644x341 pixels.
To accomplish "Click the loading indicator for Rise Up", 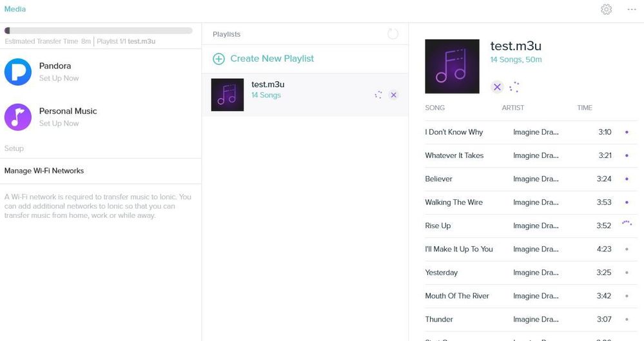I will [x=627, y=224].
